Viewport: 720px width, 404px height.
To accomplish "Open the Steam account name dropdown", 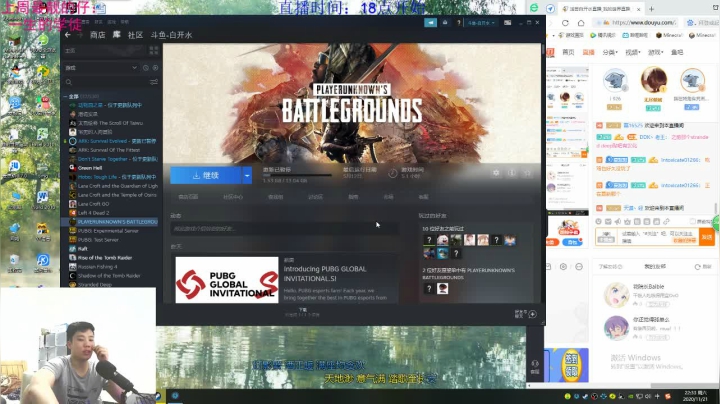I will [481, 22].
